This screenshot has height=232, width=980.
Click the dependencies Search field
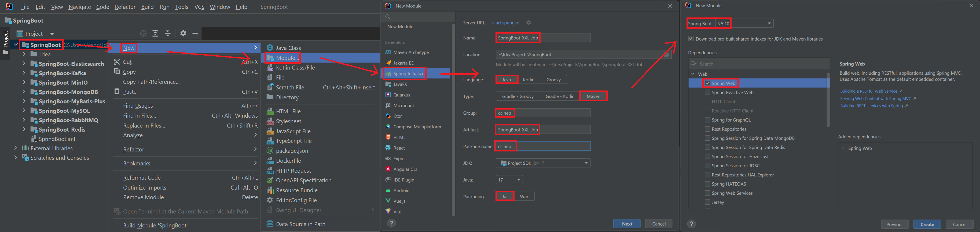tap(761, 64)
